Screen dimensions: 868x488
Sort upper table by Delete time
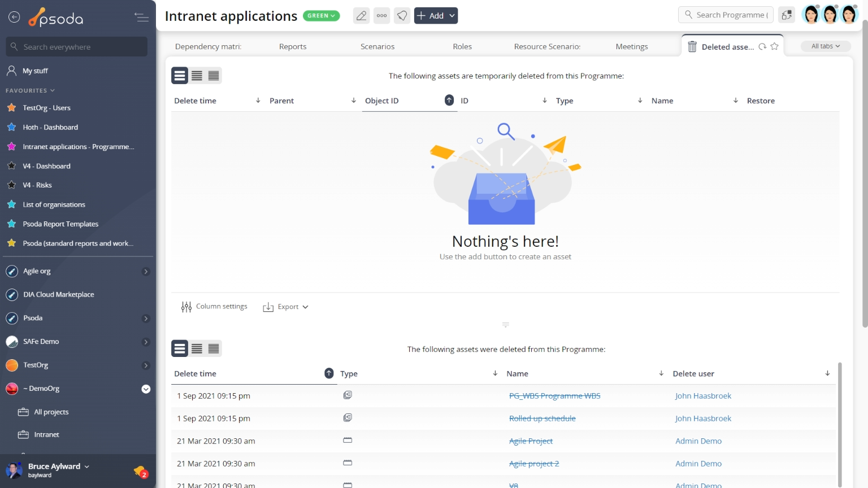tap(258, 101)
